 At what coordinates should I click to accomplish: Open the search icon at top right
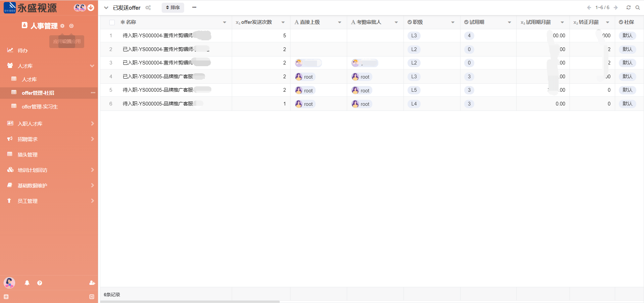pyautogui.click(x=638, y=7)
